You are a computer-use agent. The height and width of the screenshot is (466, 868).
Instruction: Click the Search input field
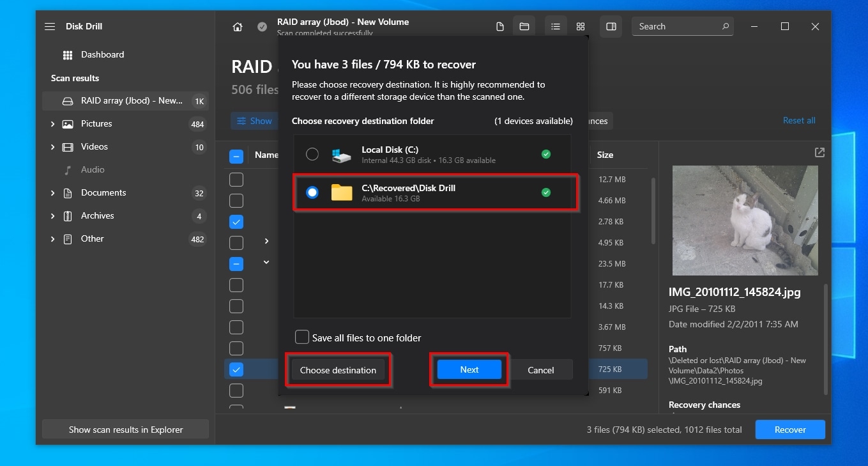point(677,27)
